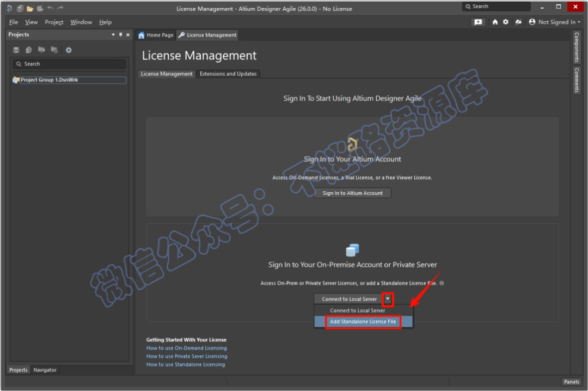Click the Altium gold logo above Sign In text
Image resolution: width=588 pixels, height=391 pixels.
pyautogui.click(x=352, y=144)
